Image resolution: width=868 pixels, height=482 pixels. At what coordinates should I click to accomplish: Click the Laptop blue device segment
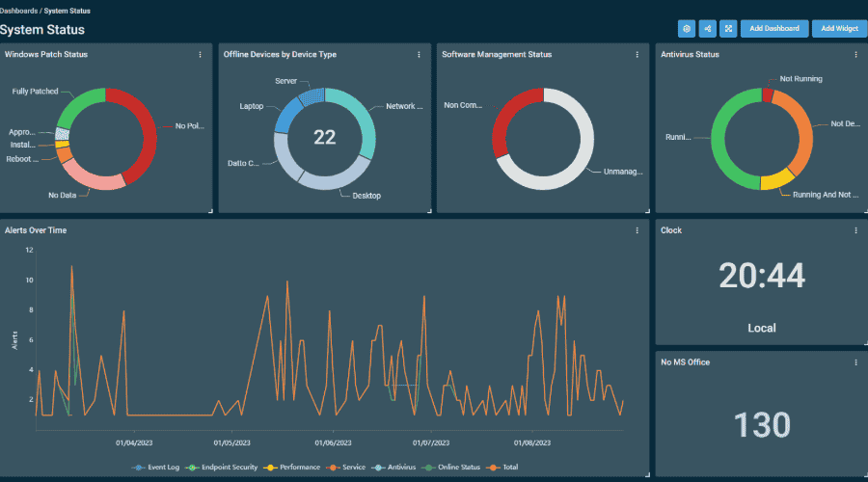[287, 115]
